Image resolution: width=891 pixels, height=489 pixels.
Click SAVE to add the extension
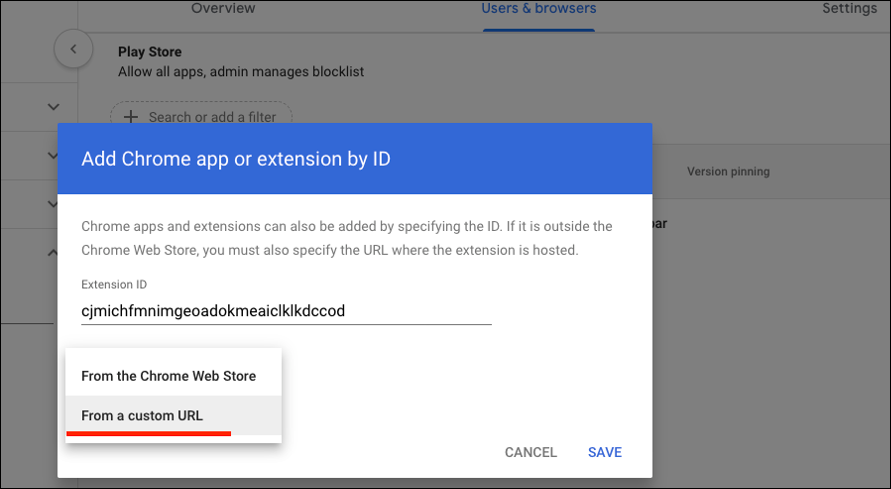tap(605, 452)
